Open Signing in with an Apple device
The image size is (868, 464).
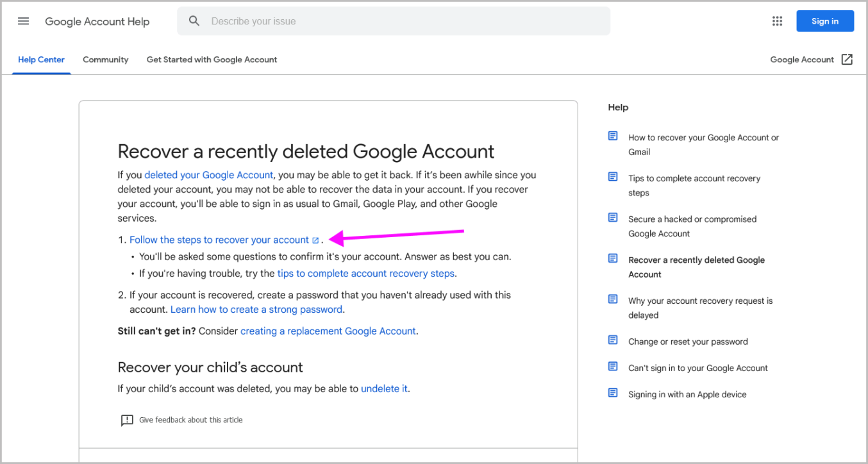tap(687, 394)
